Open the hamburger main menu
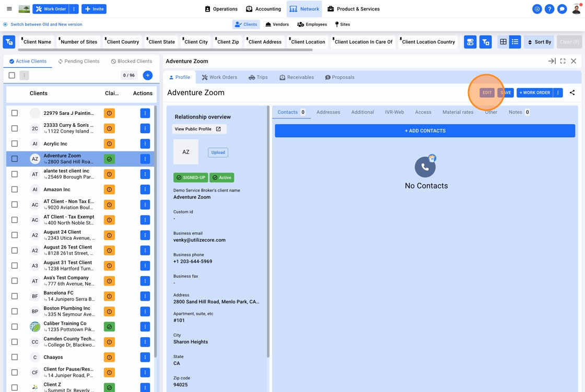Image resolution: width=585 pixels, height=392 pixels. pos(9,8)
